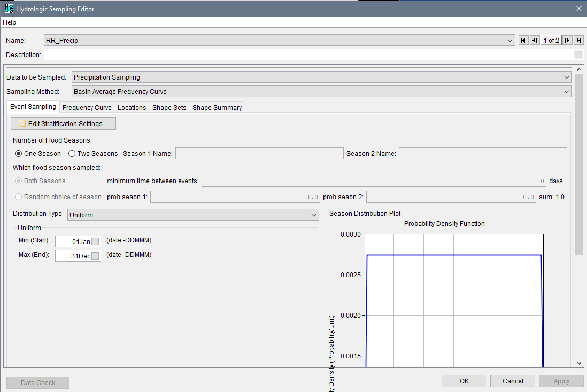Screen dimensions: 587x392
Task: Go to the previous record
Action: click(x=534, y=40)
